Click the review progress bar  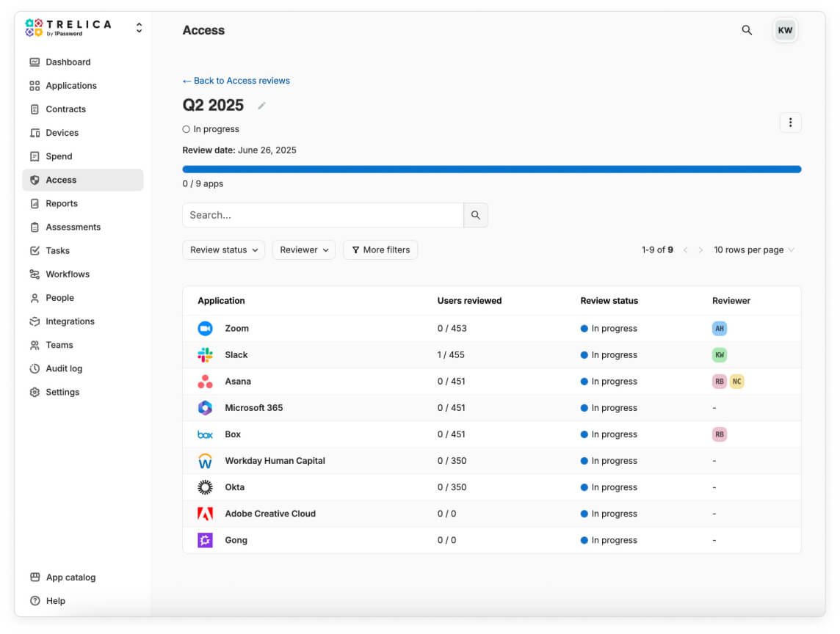pyautogui.click(x=492, y=169)
